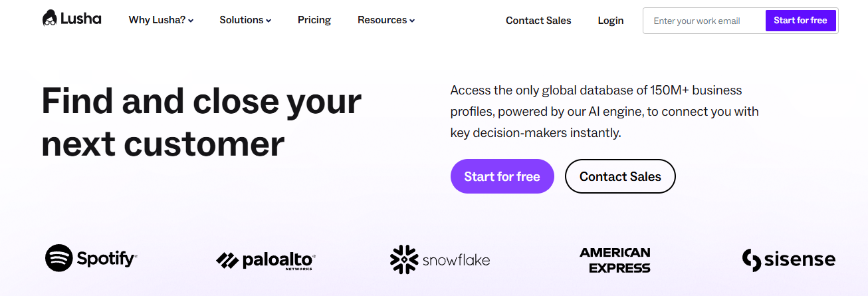The height and width of the screenshot is (296, 868).
Task: Go to the Pricing page
Action: (x=314, y=20)
